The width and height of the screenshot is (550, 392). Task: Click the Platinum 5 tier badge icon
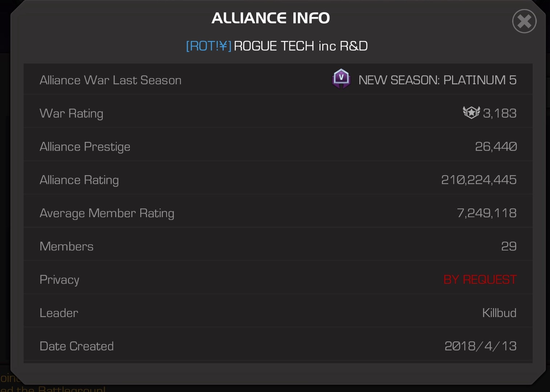pyautogui.click(x=341, y=79)
